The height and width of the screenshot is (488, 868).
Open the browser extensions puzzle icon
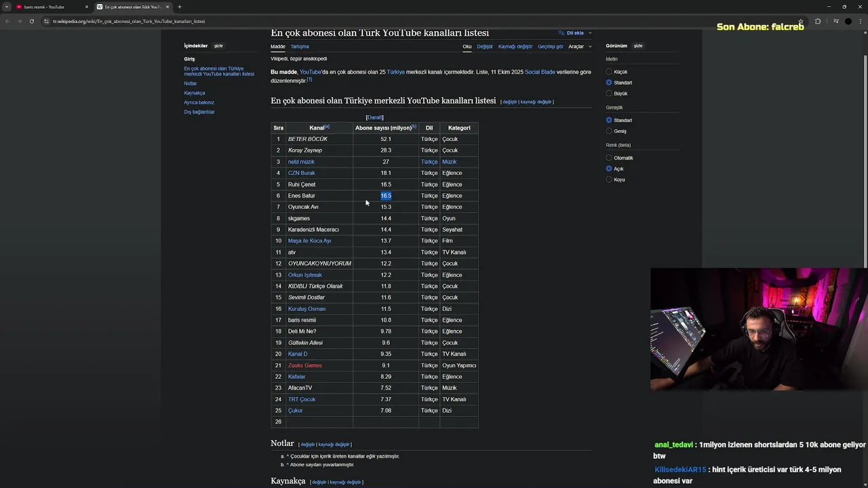pos(818,21)
